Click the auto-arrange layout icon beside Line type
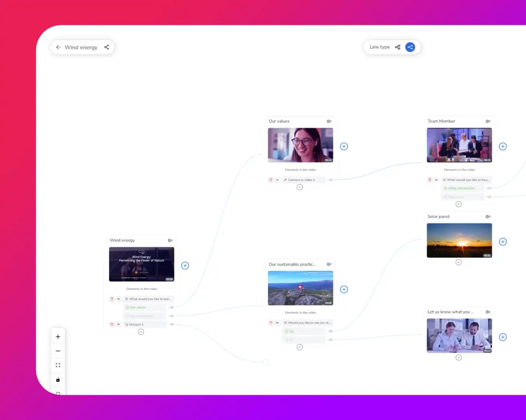526x420 pixels. pyautogui.click(x=398, y=47)
